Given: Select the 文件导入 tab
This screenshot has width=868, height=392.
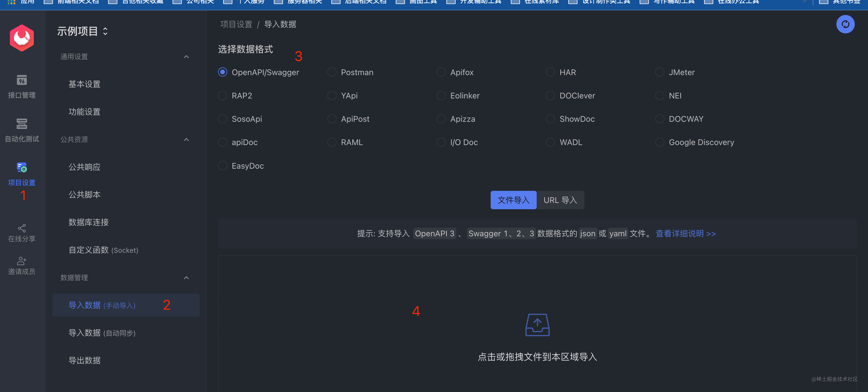Looking at the screenshot, I should point(513,200).
